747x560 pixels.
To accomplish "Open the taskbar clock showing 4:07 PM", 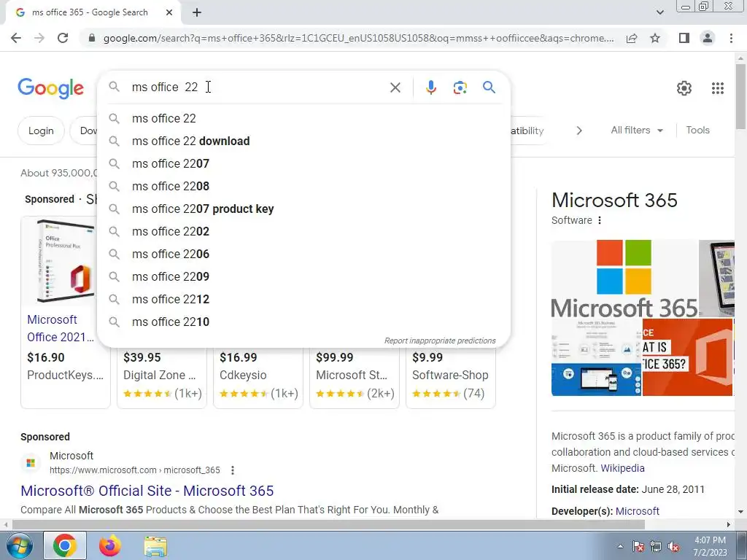I will [710, 546].
